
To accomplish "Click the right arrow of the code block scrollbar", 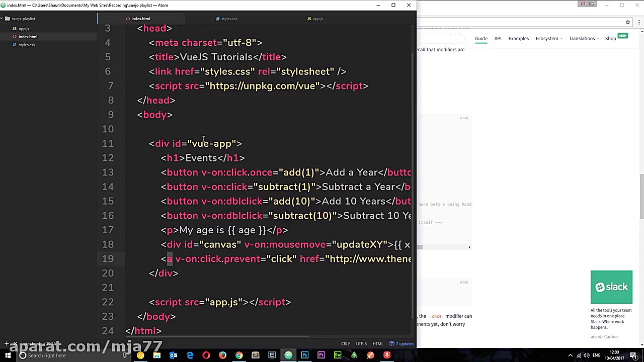I will [x=469, y=247].
